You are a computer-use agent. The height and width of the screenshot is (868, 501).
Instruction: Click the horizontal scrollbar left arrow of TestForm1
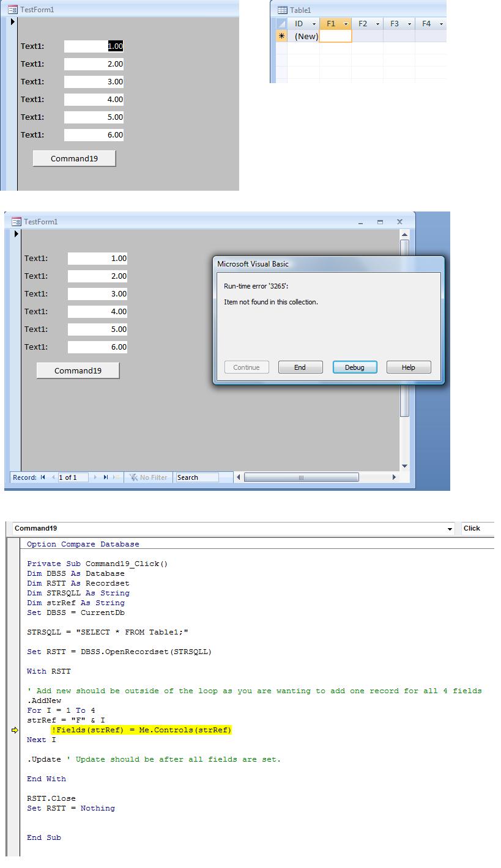(x=239, y=477)
